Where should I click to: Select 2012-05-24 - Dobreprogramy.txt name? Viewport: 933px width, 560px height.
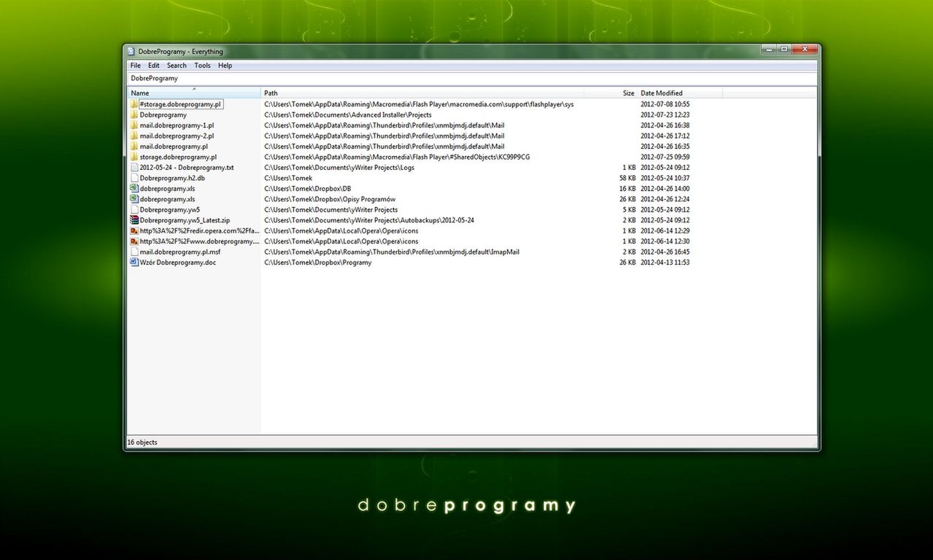187,167
